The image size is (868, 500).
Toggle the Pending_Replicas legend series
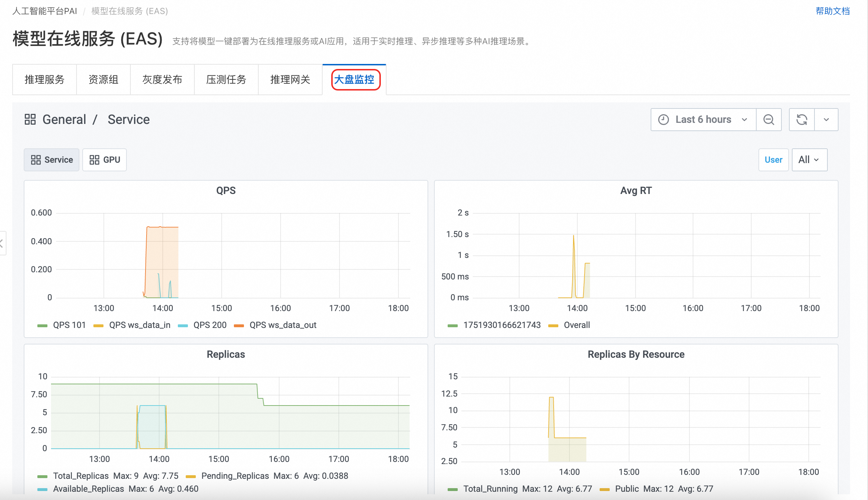coord(235,476)
